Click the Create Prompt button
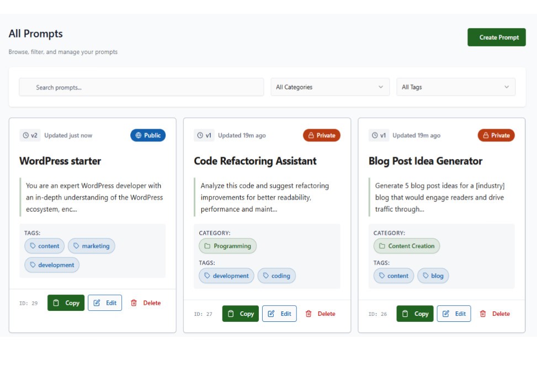 pos(496,37)
